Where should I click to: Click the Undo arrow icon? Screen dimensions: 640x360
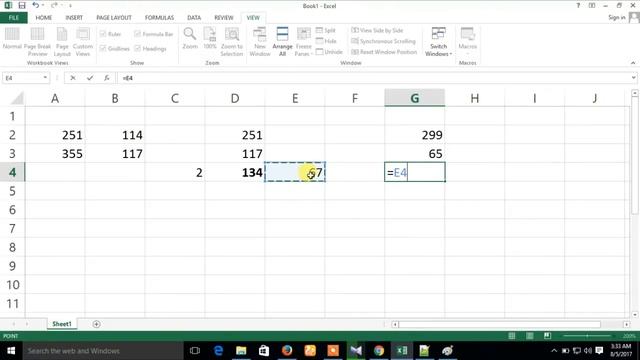(x=36, y=5)
